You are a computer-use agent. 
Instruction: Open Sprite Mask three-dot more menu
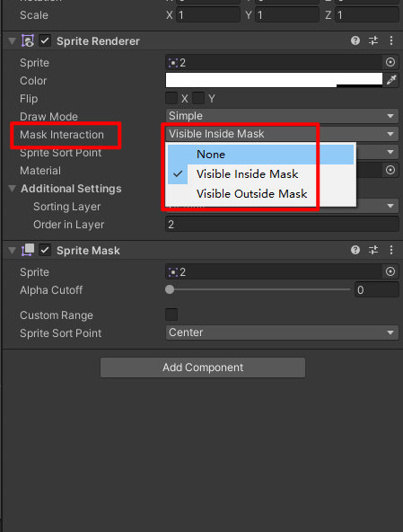point(391,250)
